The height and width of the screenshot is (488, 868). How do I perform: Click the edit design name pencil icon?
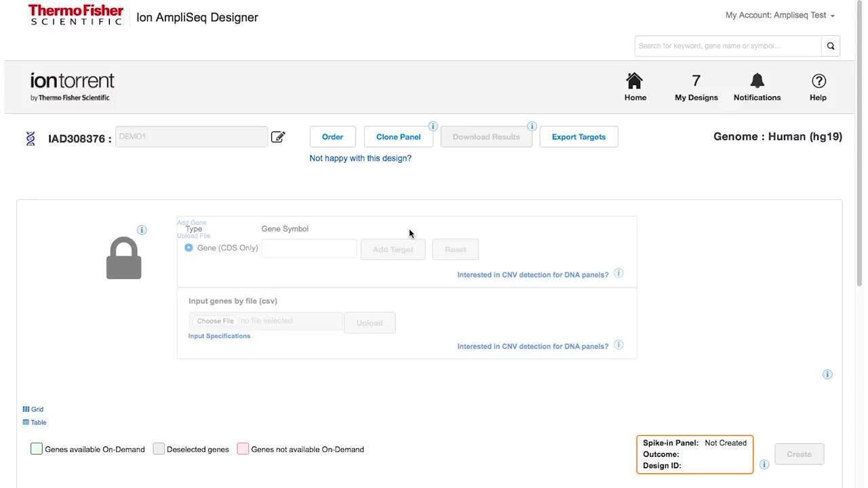click(x=278, y=137)
